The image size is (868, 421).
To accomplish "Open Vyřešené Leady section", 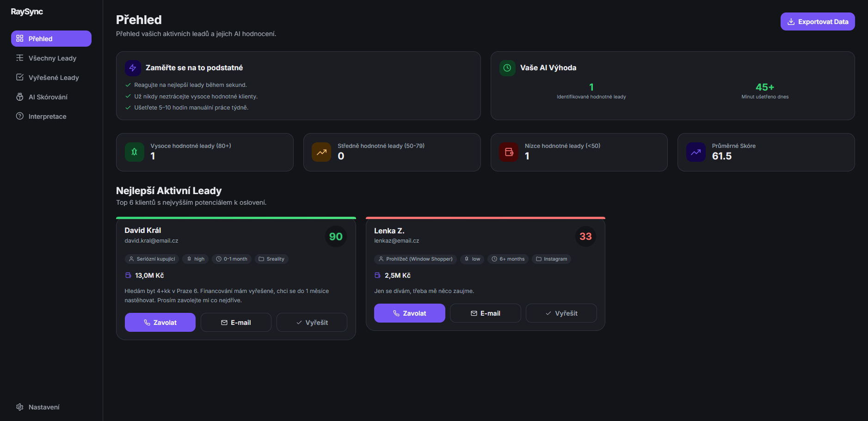I will pyautogui.click(x=53, y=78).
